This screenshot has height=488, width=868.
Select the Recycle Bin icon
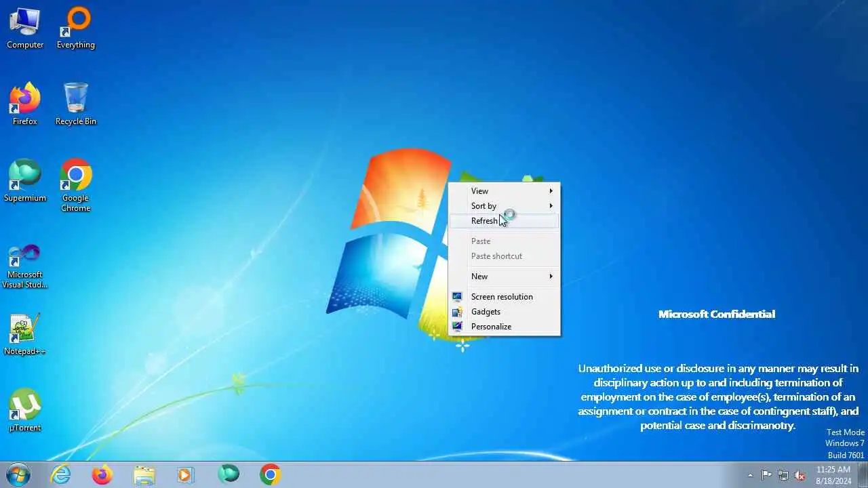(x=76, y=104)
